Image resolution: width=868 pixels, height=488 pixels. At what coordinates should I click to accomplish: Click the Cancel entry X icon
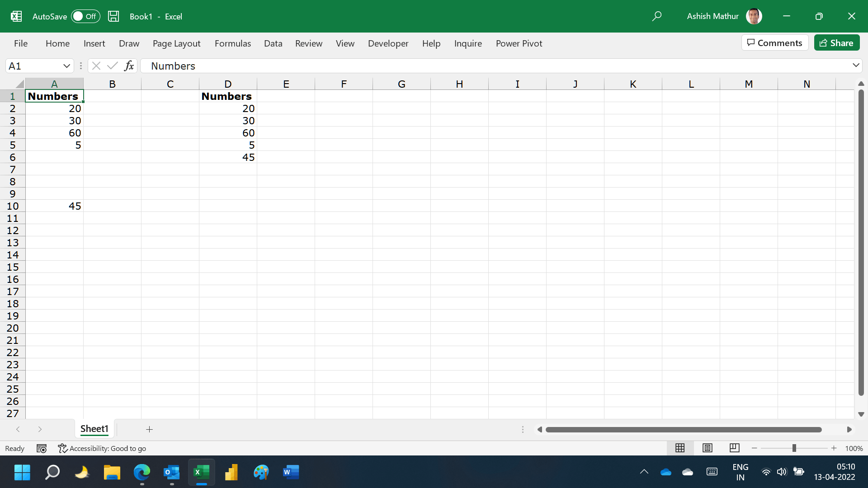pos(96,66)
